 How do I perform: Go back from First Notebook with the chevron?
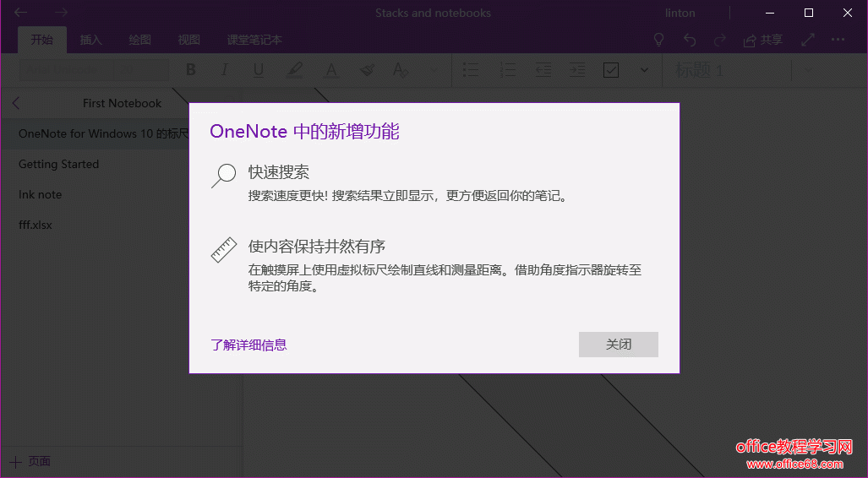tap(15, 103)
